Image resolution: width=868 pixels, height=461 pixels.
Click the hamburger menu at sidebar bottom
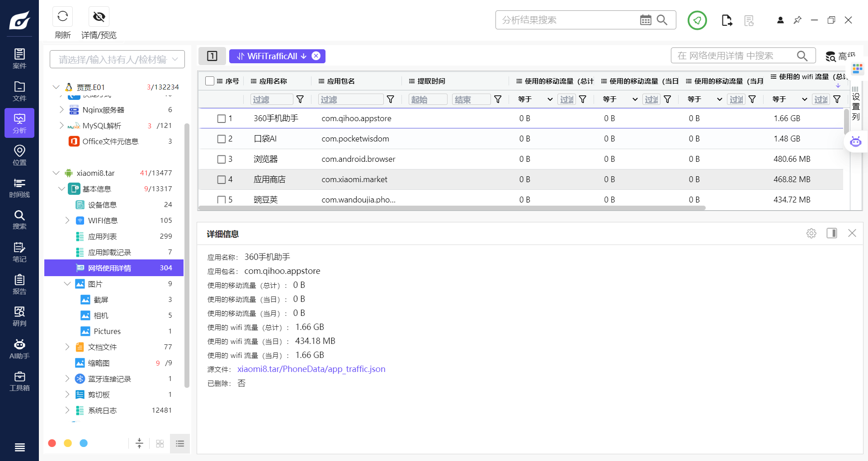pos(19,447)
